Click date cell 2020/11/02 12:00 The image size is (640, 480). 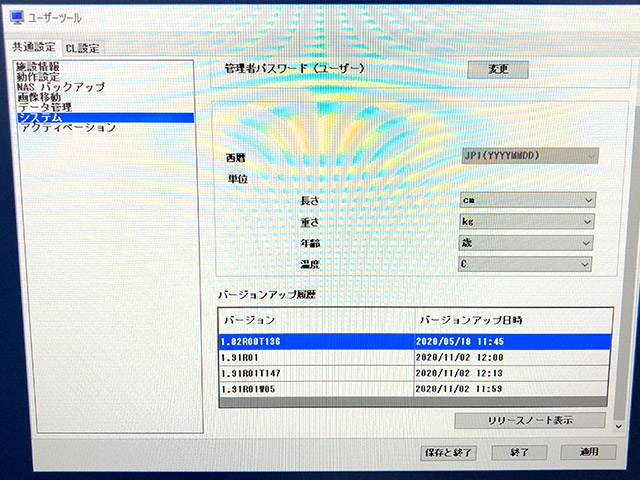point(512,358)
